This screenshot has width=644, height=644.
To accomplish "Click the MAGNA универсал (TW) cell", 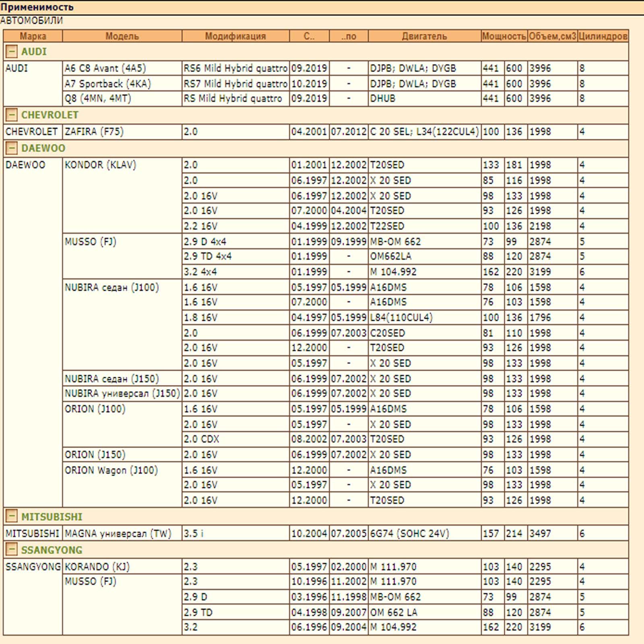I will tap(118, 534).
